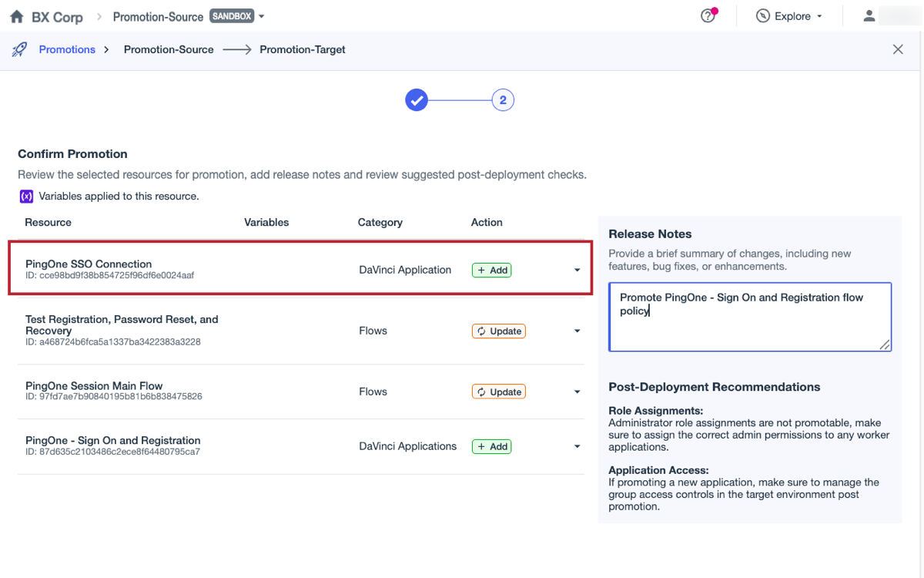
Task: Click the Resource column header
Action: [x=48, y=223]
